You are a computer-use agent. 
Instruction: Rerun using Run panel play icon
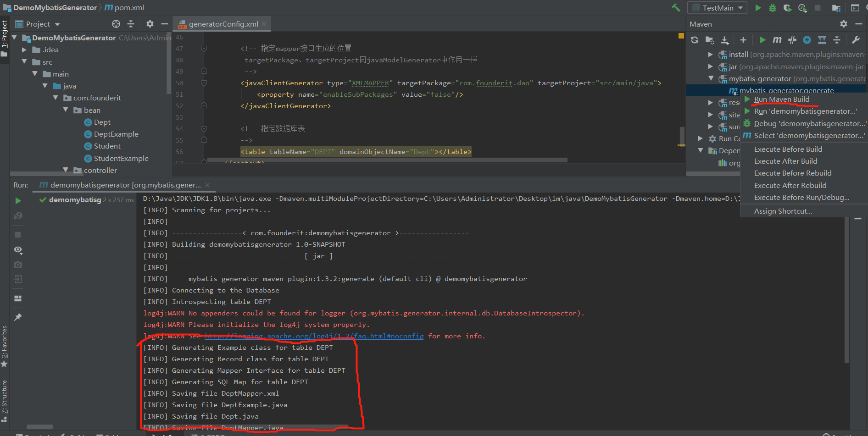pos(18,201)
